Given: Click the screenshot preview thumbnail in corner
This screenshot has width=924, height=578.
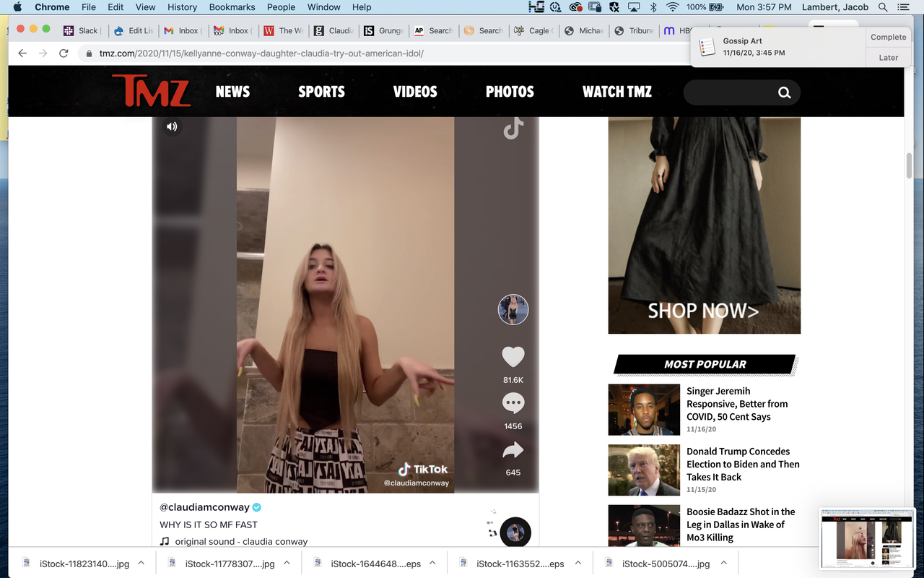Looking at the screenshot, I should [868, 539].
